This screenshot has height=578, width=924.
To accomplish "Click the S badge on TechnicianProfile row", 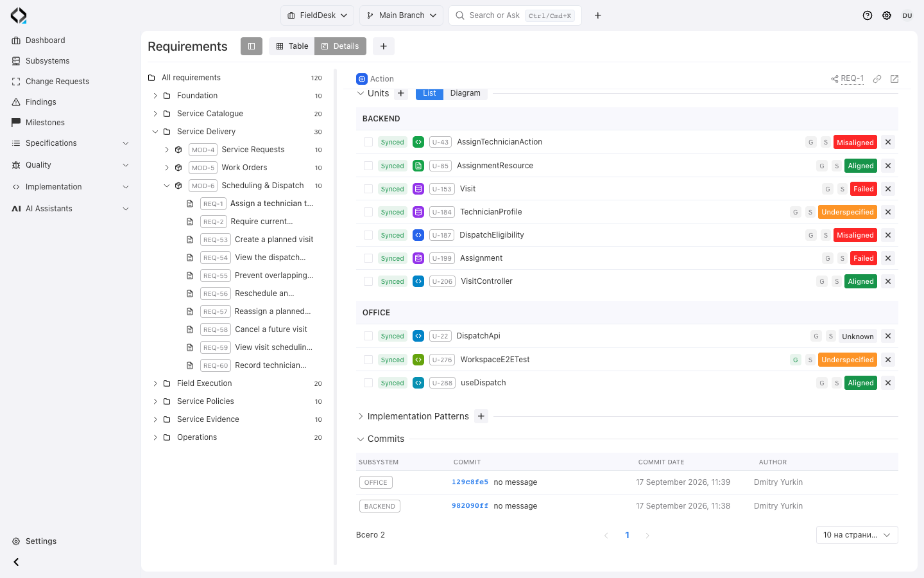I will point(810,212).
